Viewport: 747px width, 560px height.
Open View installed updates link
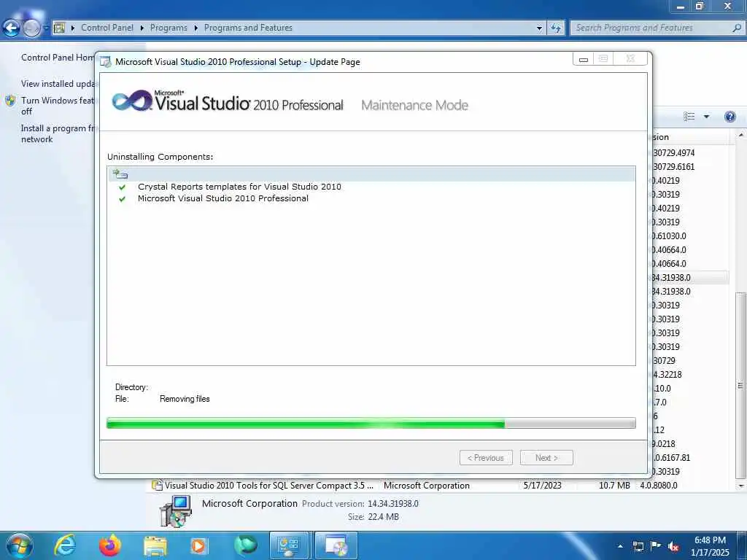[58, 84]
